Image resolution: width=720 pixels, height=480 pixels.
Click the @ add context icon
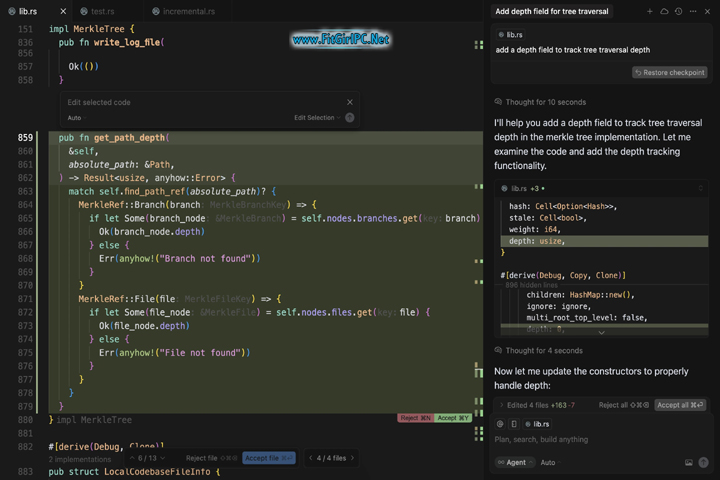coord(500,424)
